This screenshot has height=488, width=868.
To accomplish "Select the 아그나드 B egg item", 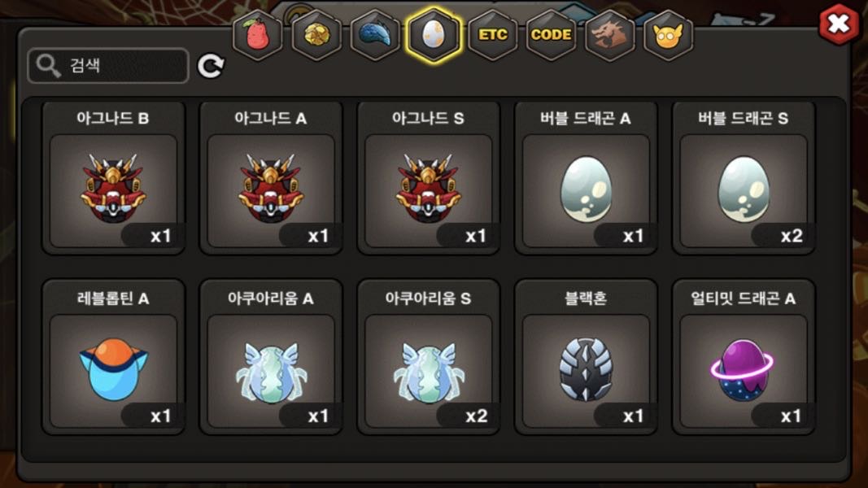I will click(113, 178).
